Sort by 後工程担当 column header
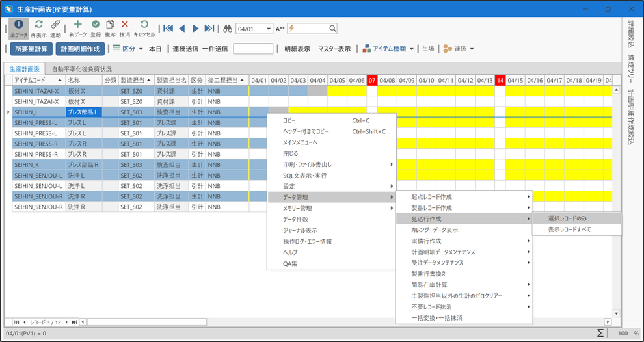The width and height of the screenshot is (644, 342). [227, 80]
